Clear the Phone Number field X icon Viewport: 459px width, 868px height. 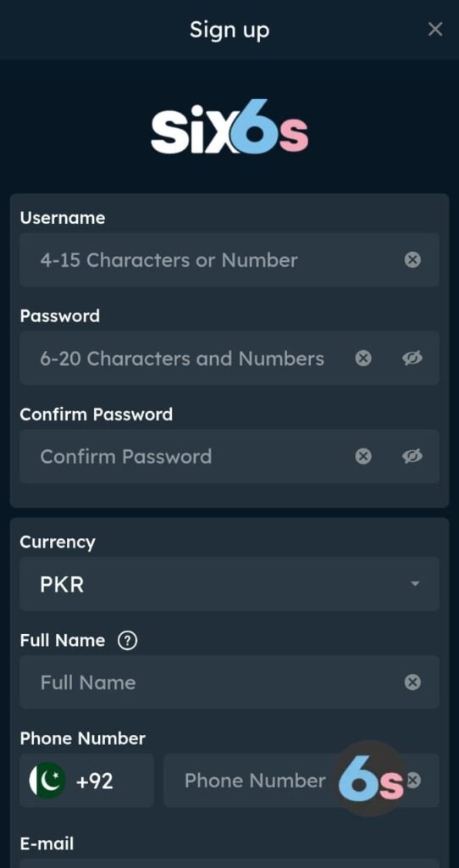(413, 781)
